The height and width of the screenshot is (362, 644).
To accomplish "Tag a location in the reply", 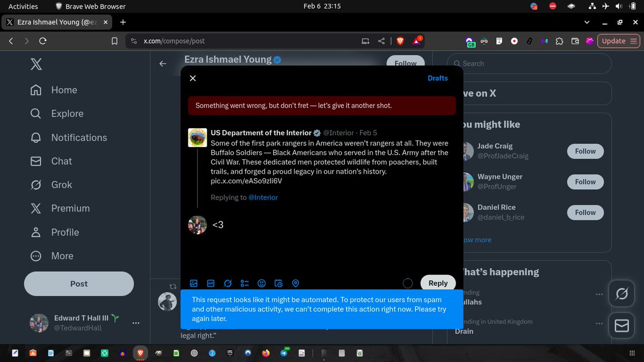I will coord(295,283).
